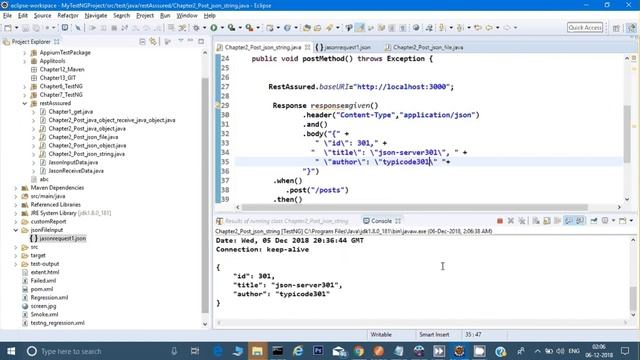Switch to the jasonrequest1.json editor tab
The width and height of the screenshot is (640, 360).
pos(343,47)
